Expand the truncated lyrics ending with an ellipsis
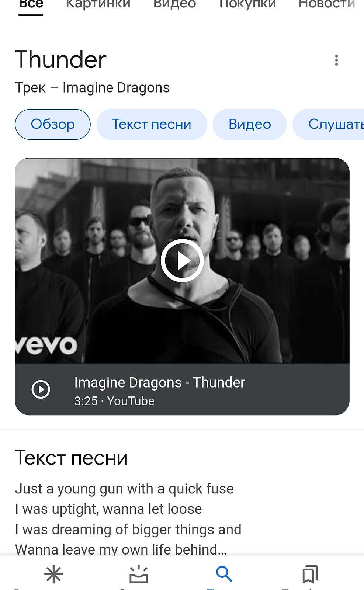Screen dimensions: 364x590 coord(121,549)
